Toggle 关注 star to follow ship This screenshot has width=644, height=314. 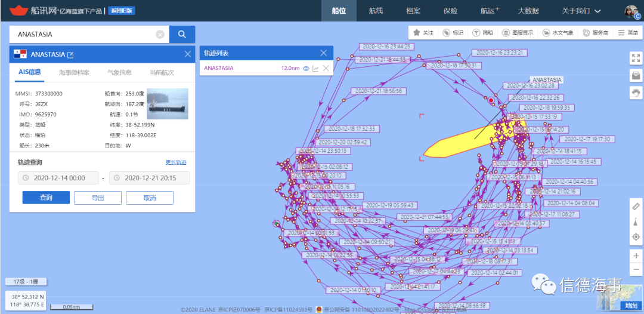point(424,33)
